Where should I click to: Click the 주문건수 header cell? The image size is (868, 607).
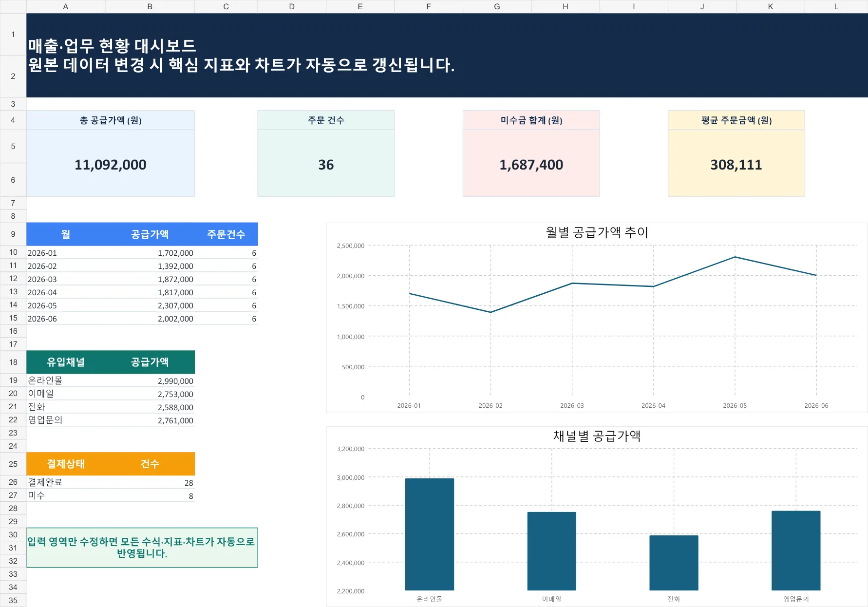[226, 234]
